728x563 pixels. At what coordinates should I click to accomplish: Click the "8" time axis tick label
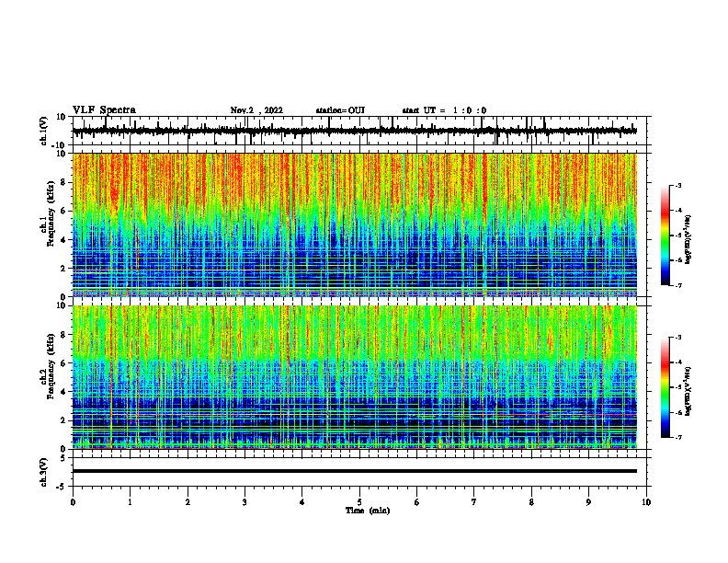[x=531, y=501]
